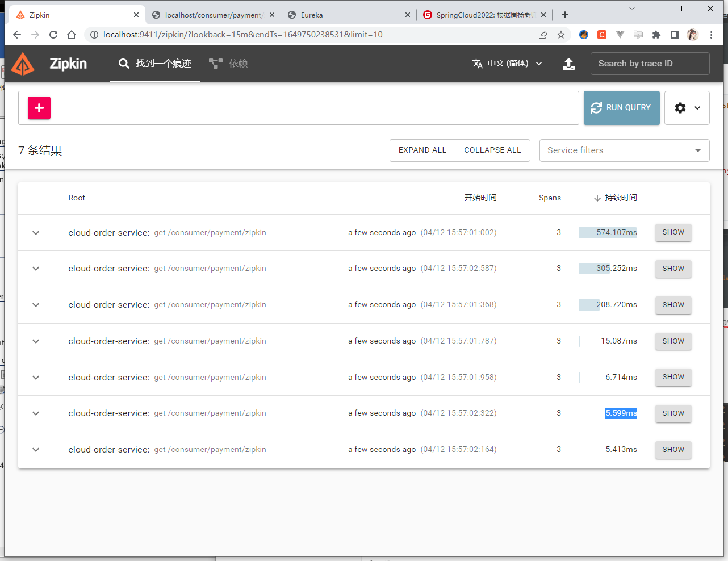
Task: Click EXPAND ALL button
Action: point(422,150)
